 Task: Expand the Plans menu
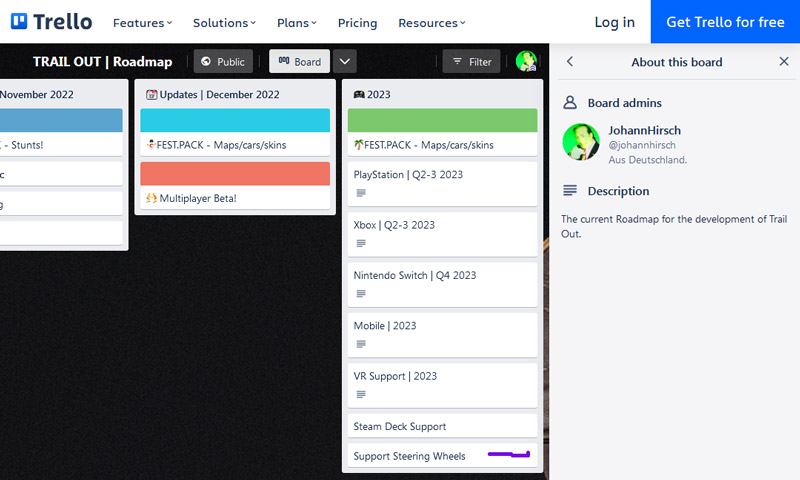(296, 23)
